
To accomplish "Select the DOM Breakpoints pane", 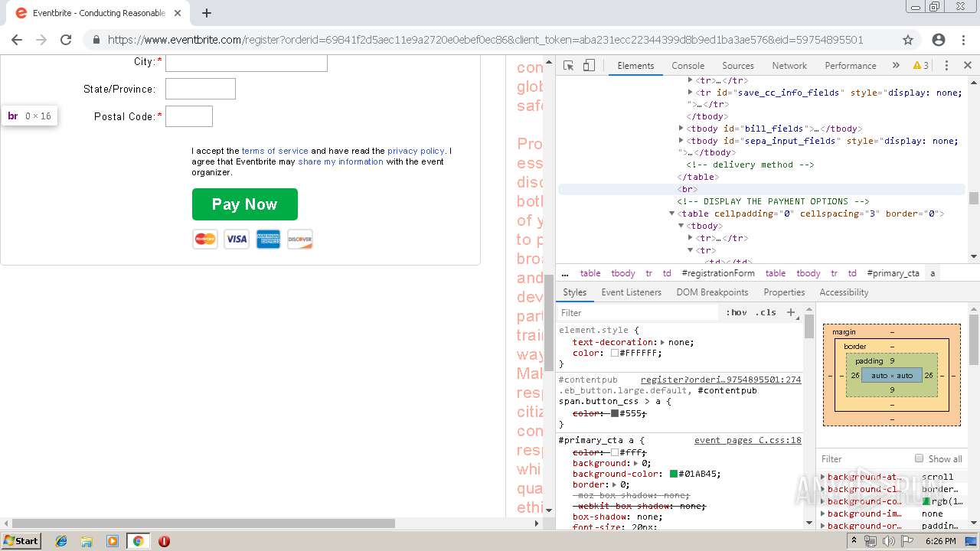I will pos(712,292).
